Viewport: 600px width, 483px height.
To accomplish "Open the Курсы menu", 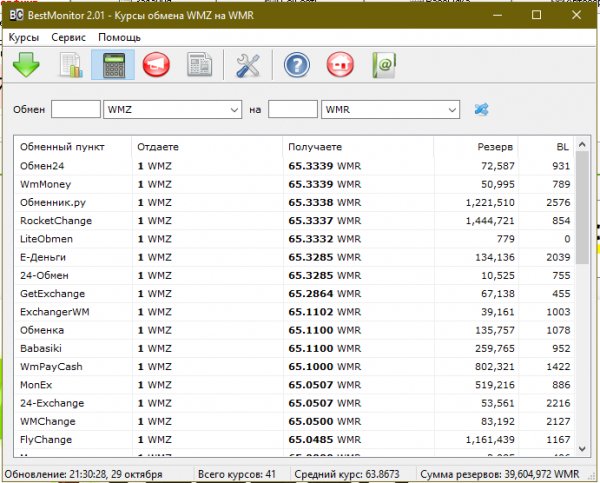I will click(x=24, y=38).
